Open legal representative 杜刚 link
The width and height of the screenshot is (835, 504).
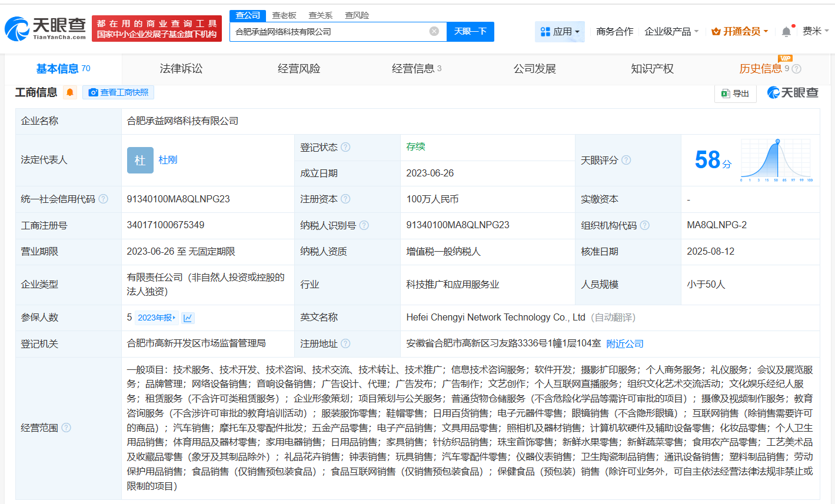tap(168, 160)
